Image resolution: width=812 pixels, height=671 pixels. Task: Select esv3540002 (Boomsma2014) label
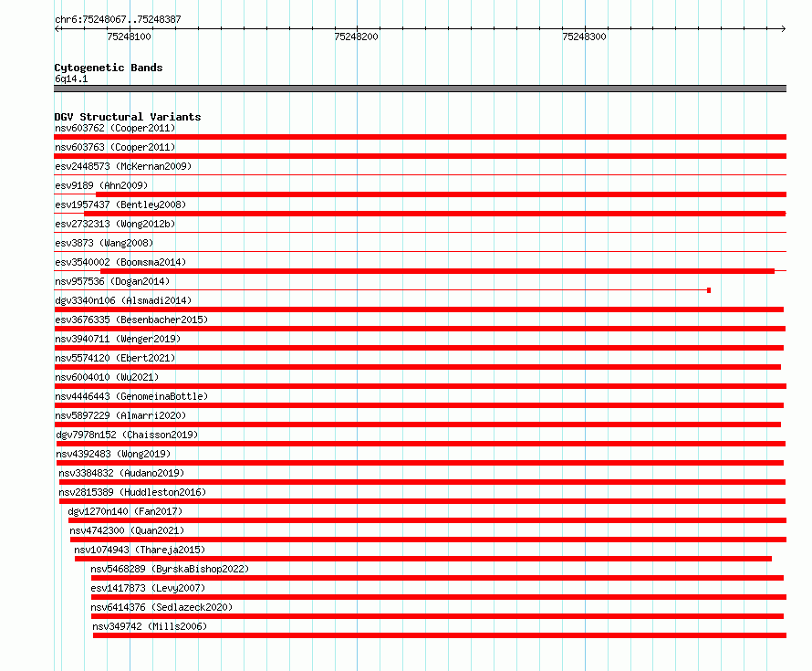tap(120, 262)
